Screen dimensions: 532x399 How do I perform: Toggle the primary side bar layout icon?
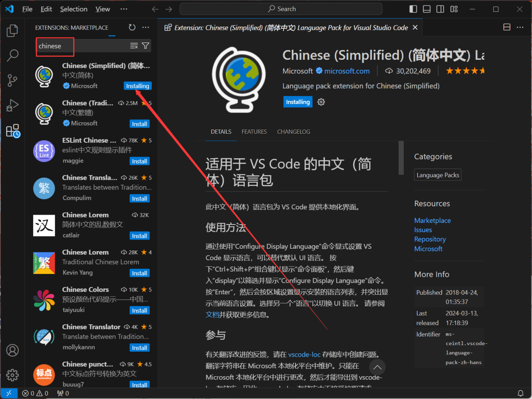click(413, 9)
